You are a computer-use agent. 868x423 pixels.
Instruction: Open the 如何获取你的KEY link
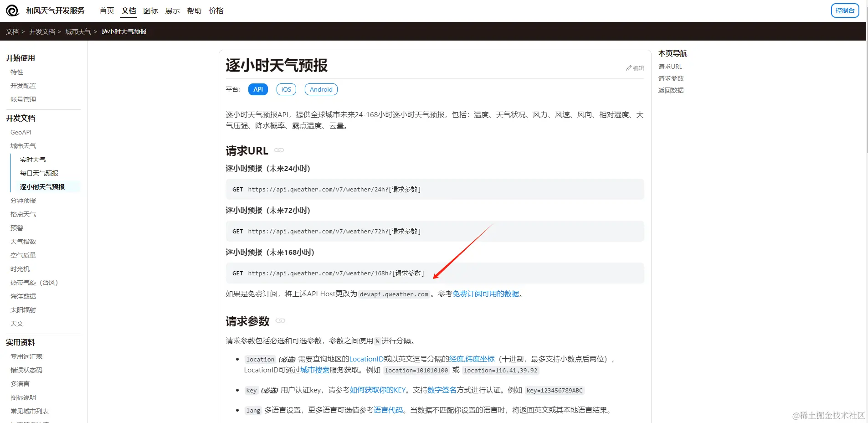pyautogui.click(x=377, y=390)
